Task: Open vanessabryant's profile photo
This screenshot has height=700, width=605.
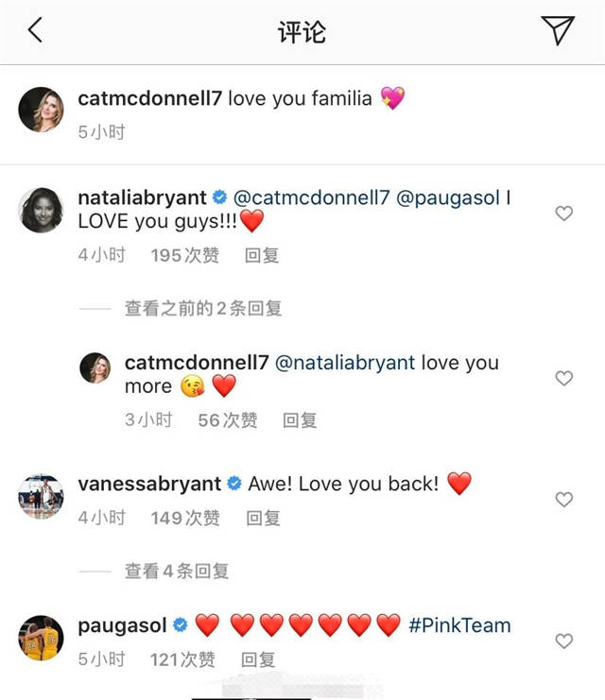Action: (41, 496)
